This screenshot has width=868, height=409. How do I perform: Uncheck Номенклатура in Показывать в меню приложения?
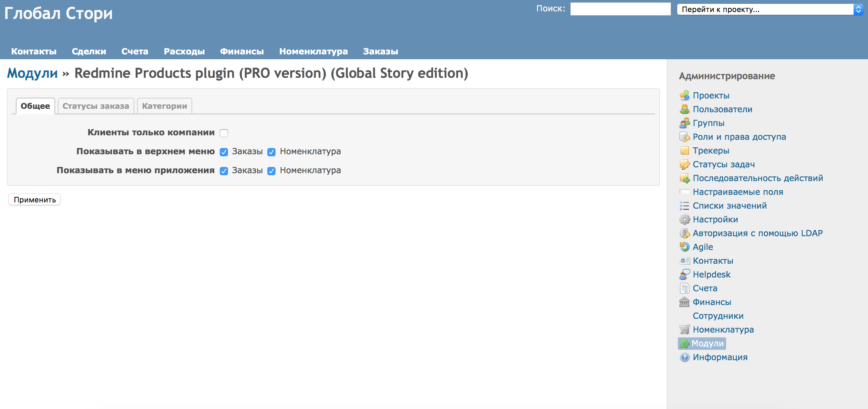(271, 171)
